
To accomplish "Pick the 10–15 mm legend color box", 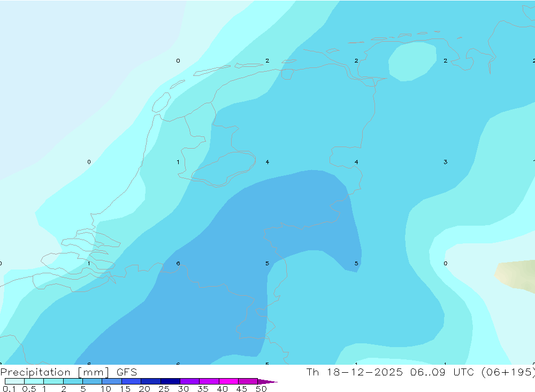I will pyautogui.click(x=112, y=381).
